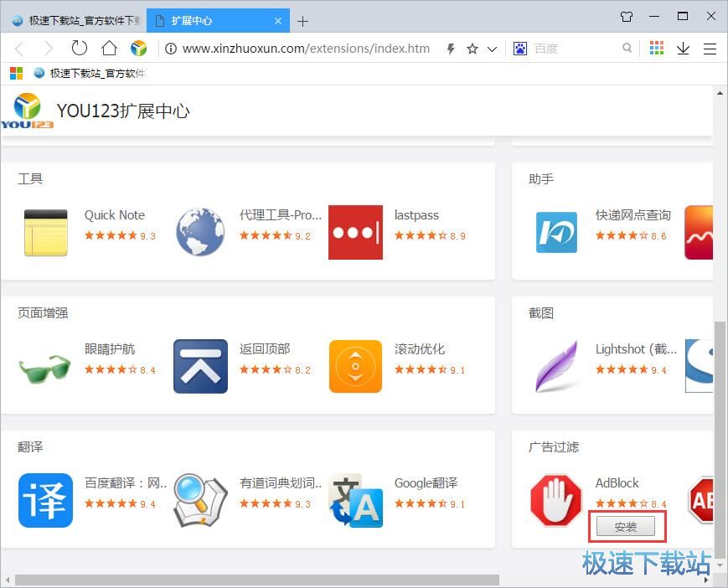Open the 眼睛护航 extension title

point(110,349)
